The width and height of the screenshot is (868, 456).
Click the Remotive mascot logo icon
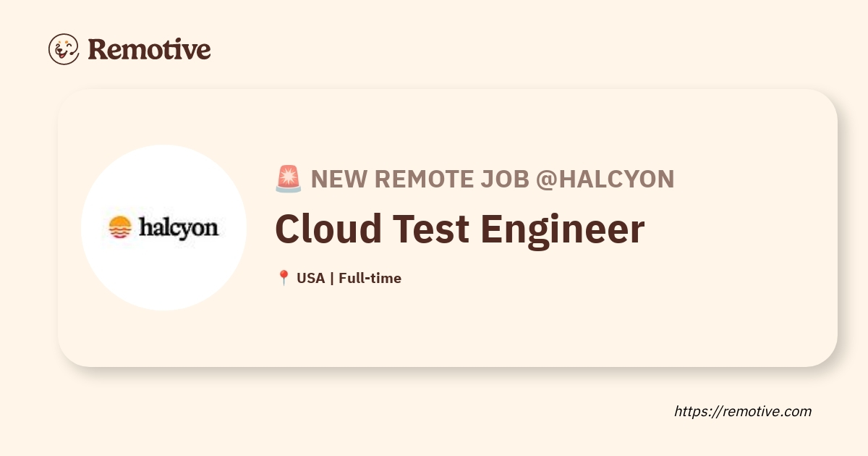point(63,49)
